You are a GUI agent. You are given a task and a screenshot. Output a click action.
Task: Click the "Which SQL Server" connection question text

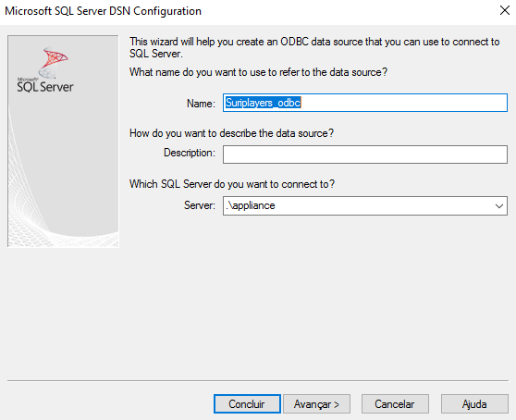(x=232, y=184)
